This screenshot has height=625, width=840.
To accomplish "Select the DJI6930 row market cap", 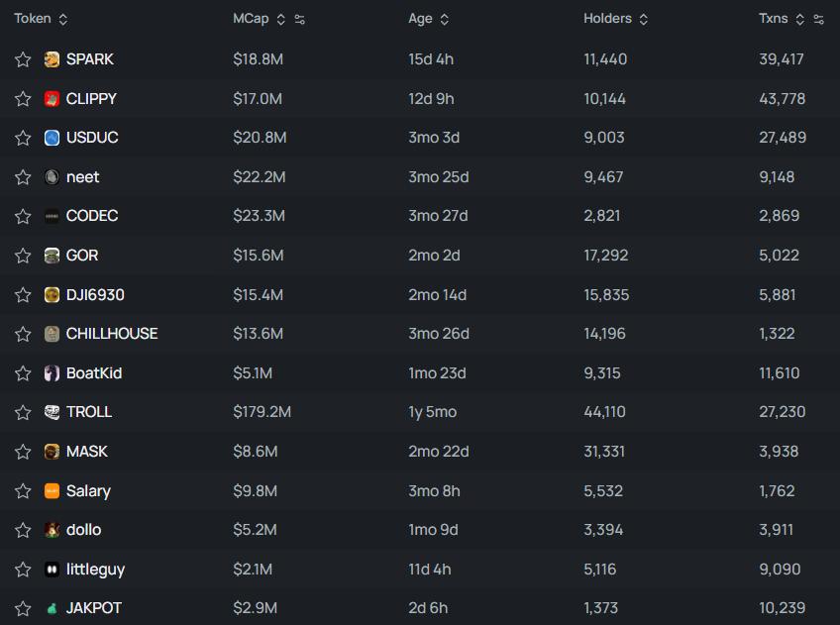I will (x=258, y=295).
